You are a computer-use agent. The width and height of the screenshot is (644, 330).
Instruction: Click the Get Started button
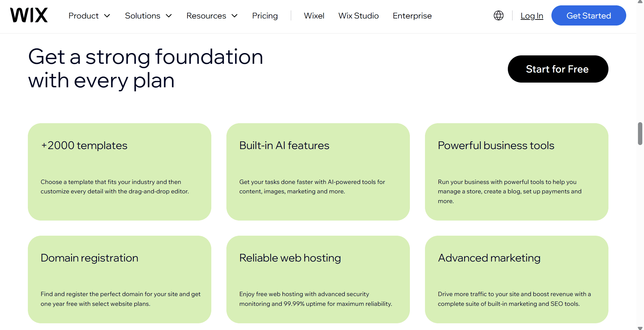[589, 15]
